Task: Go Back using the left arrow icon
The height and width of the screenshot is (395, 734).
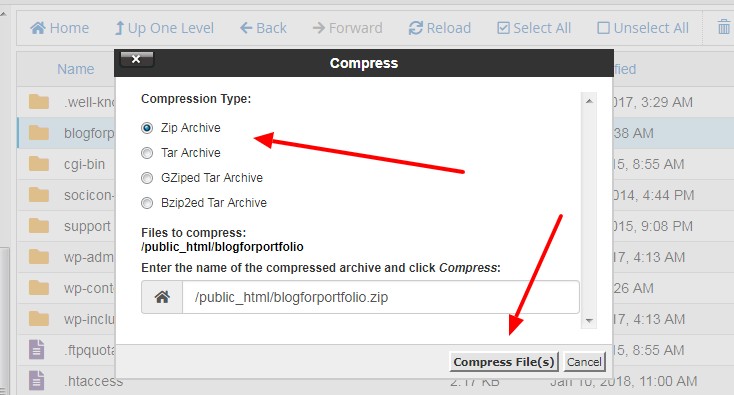Action: pos(246,28)
